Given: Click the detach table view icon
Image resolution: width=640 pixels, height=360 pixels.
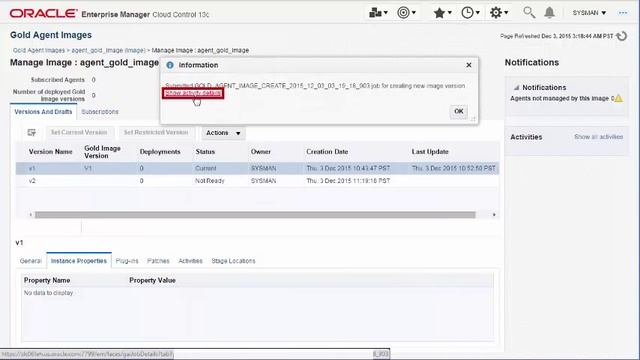Looking at the screenshot, I should pyautogui.click(x=31, y=133).
